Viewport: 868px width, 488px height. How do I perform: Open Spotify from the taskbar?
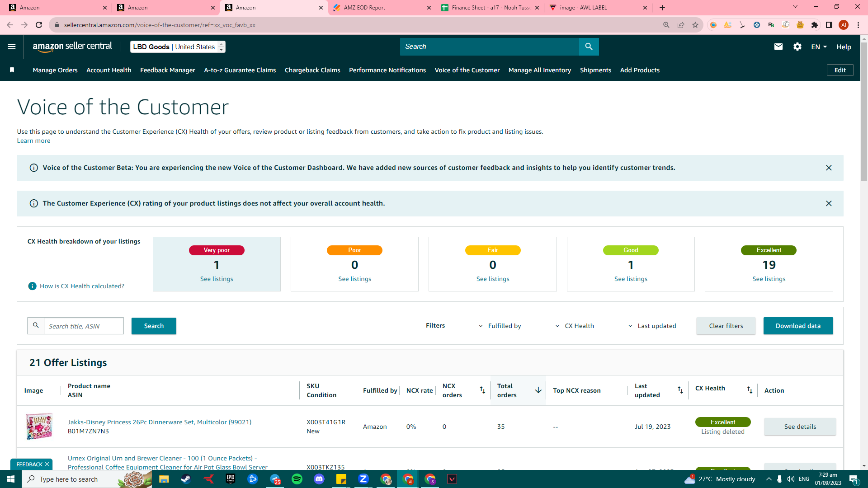click(297, 479)
